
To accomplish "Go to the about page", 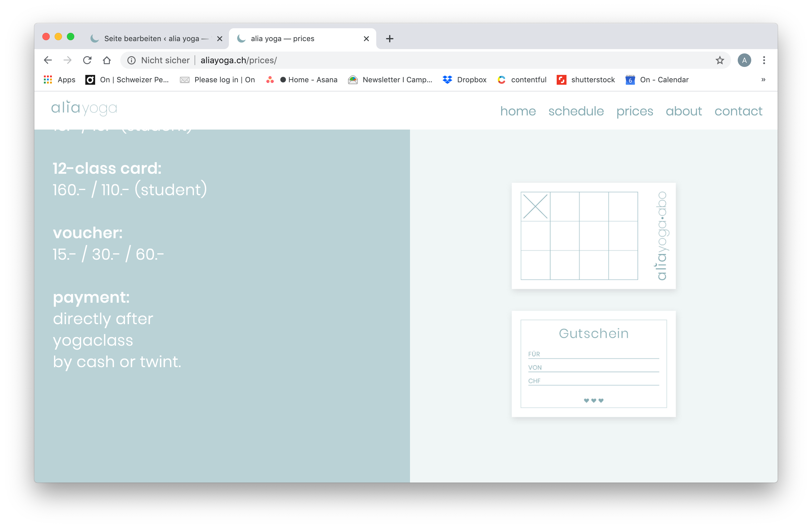I will click(684, 111).
